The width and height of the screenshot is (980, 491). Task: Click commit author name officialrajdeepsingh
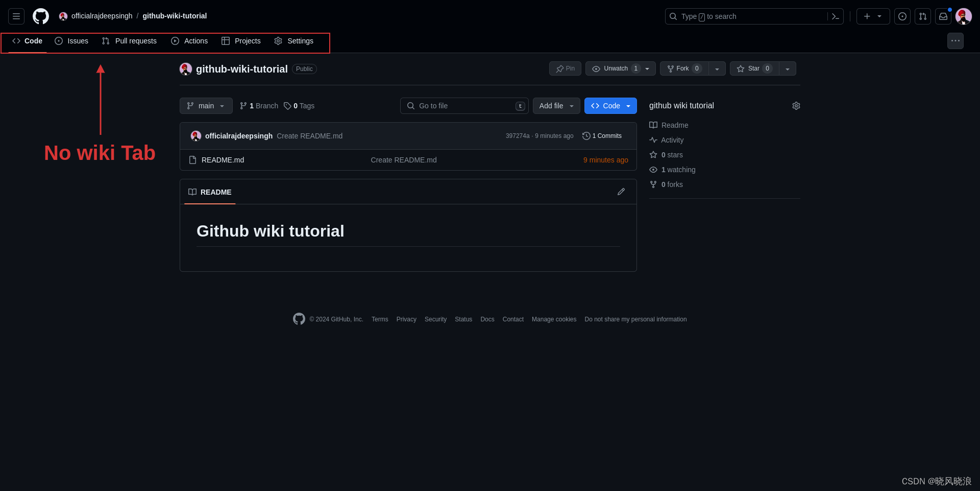(239, 136)
